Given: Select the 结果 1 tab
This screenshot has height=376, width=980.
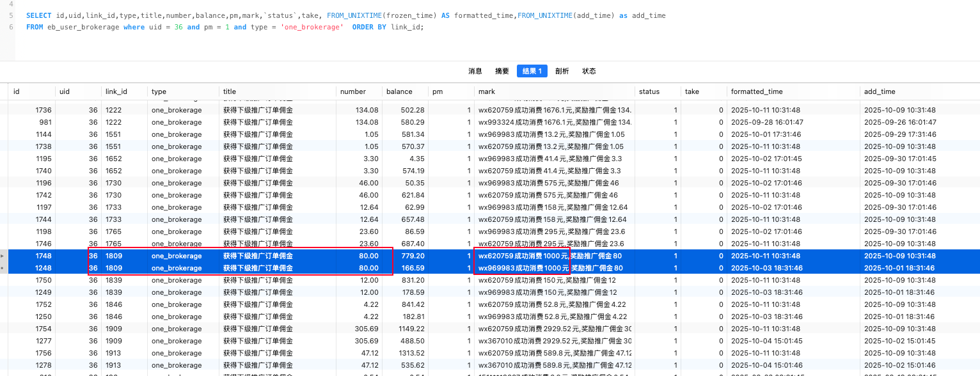Looking at the screenshot, I should (532, 71).
